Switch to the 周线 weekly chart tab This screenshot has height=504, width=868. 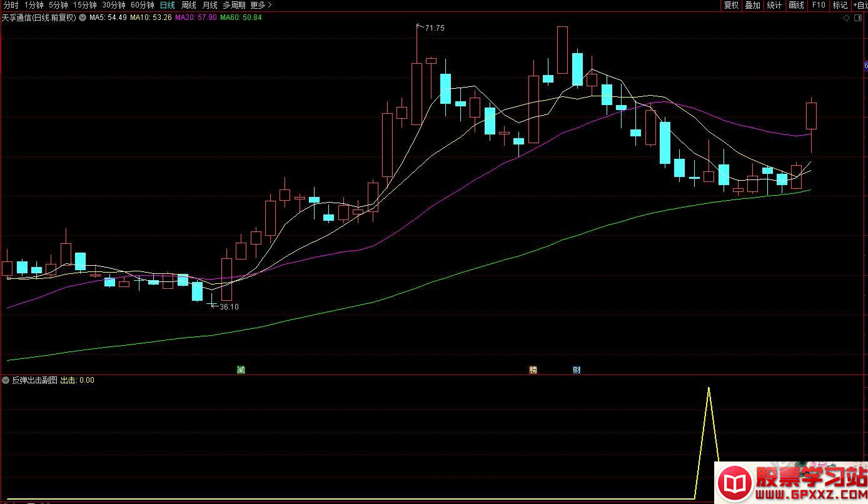(x=189, y=5)
